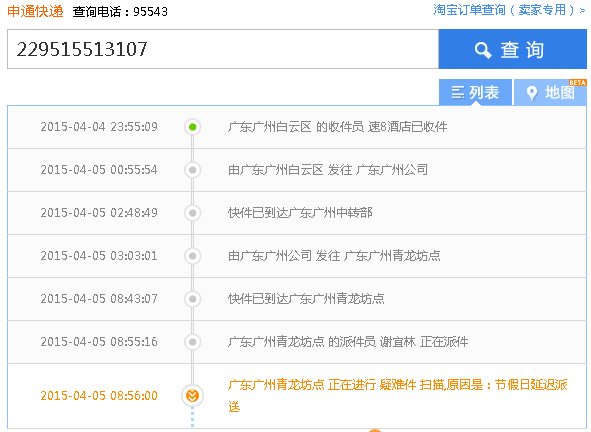Click the list icon on 列表 tab
This screenshot has height=432, width=591.
(x=458, y=92)
